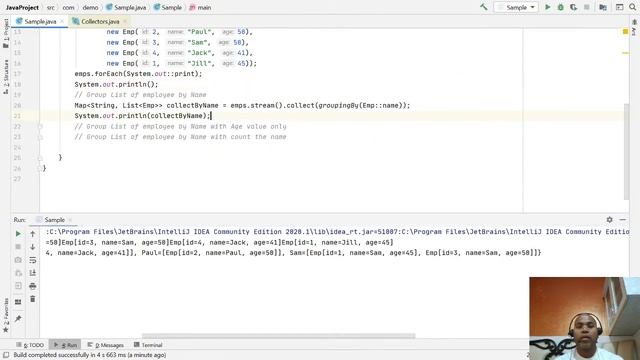Run with coverage from the top toolbar

pos(573,7)
